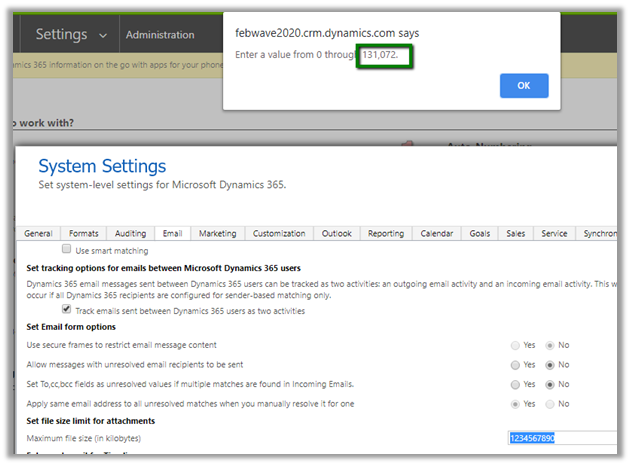630x466 pixels.
Task: Click OK in the alert dialog
Action: tap(524, 85)
